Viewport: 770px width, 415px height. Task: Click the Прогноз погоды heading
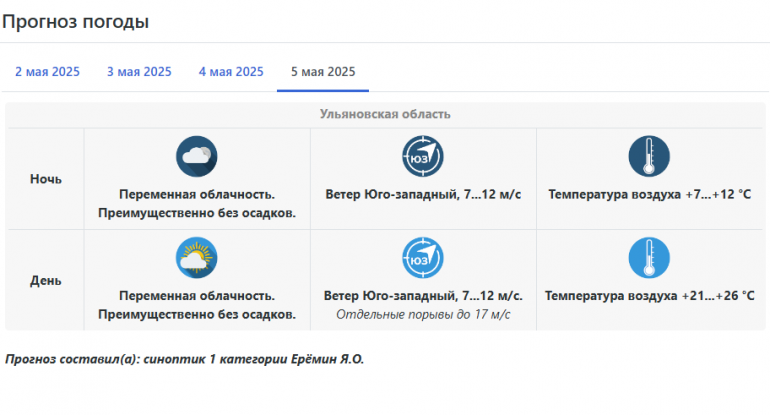pyautogui.click(x=76, y=20)
